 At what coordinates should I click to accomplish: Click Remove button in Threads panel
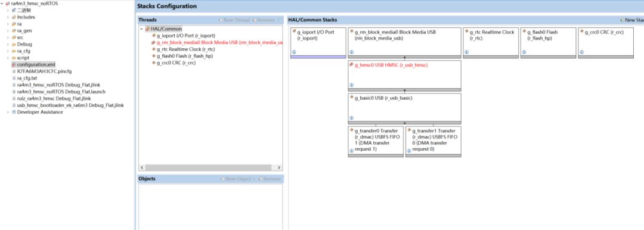[x=264, y=20]
